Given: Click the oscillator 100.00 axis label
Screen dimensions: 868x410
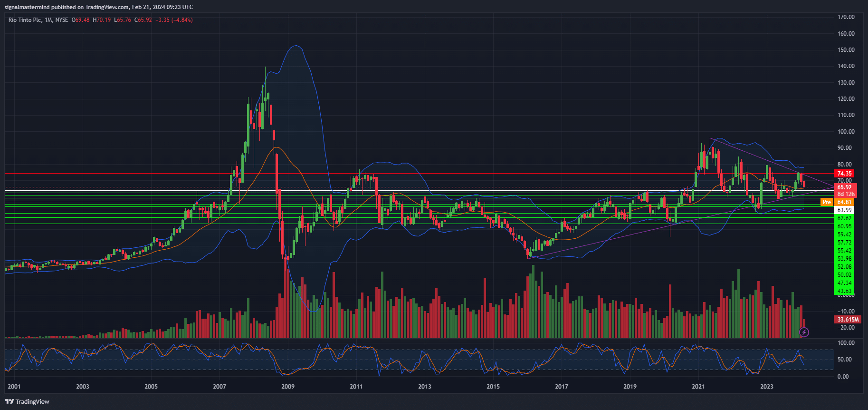Looking at the screenshot, I should point(846,343).
